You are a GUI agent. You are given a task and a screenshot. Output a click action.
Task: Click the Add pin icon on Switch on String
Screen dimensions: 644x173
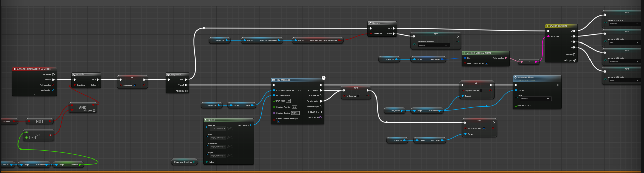coord(575,60)
